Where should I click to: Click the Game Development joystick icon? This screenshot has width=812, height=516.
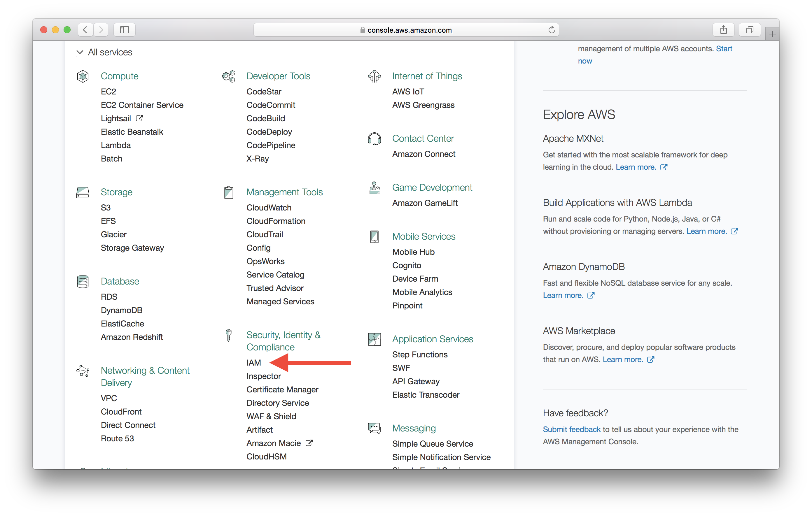pos(374,188)
